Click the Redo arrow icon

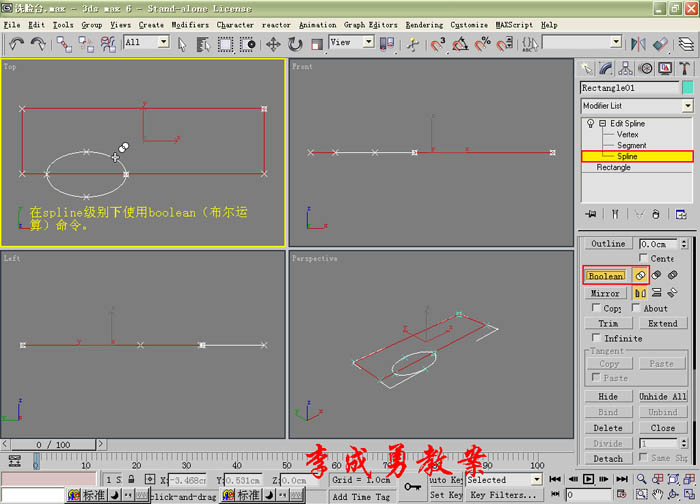pyautogui.click(x=38, y=44)
